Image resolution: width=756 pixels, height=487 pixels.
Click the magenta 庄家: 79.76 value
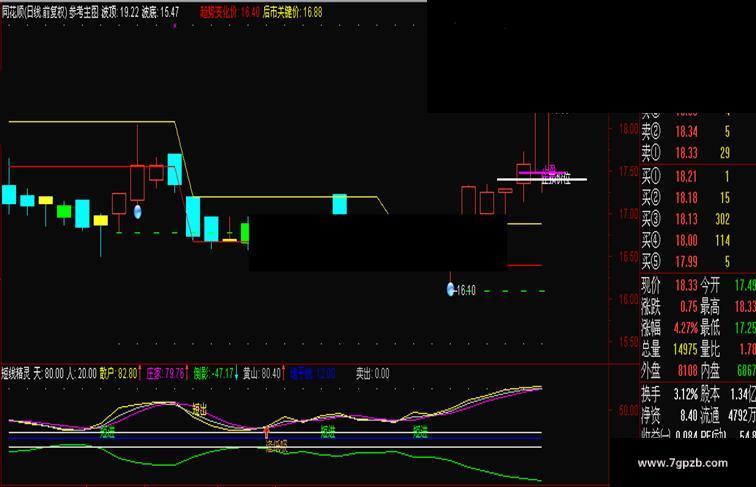click(165, 373)
